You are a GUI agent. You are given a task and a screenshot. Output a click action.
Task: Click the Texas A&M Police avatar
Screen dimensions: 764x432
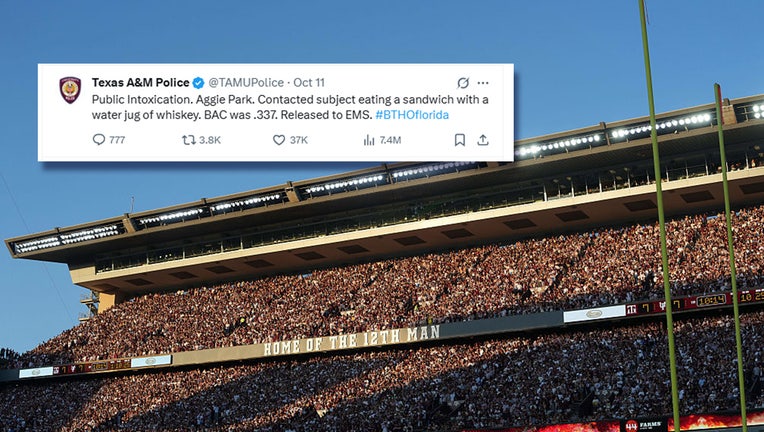70,90
